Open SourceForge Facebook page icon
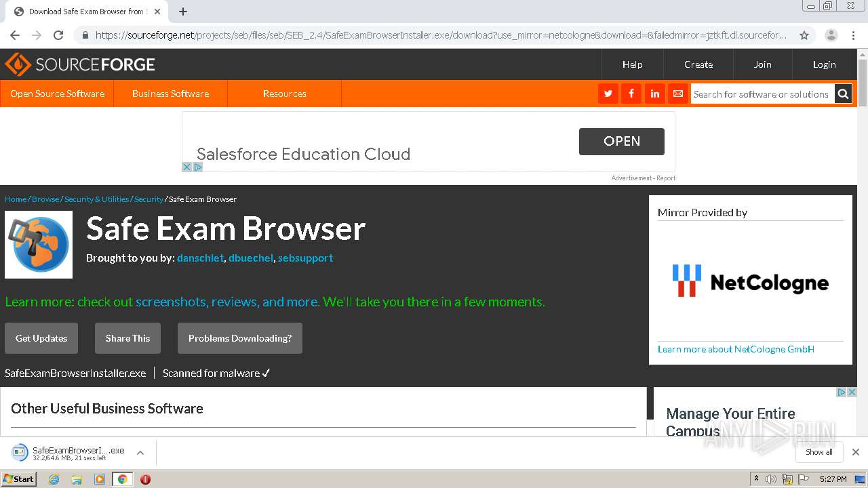868x488 pixels. [631, 94]
